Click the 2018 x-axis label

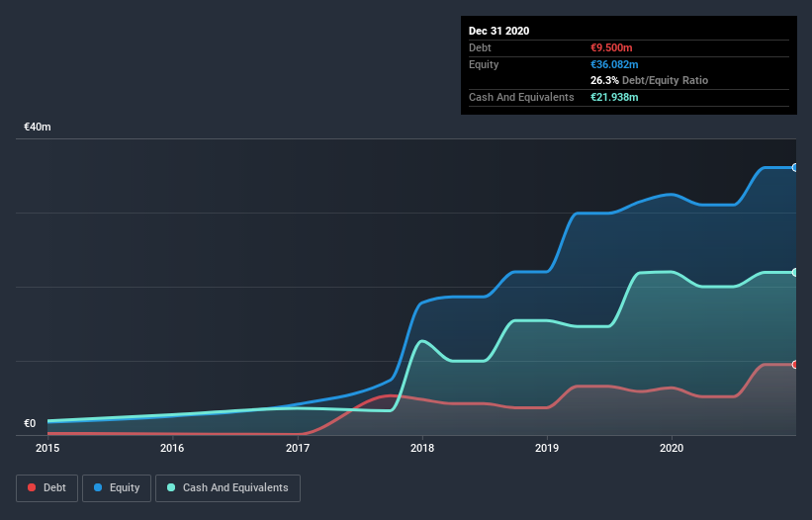422,448
